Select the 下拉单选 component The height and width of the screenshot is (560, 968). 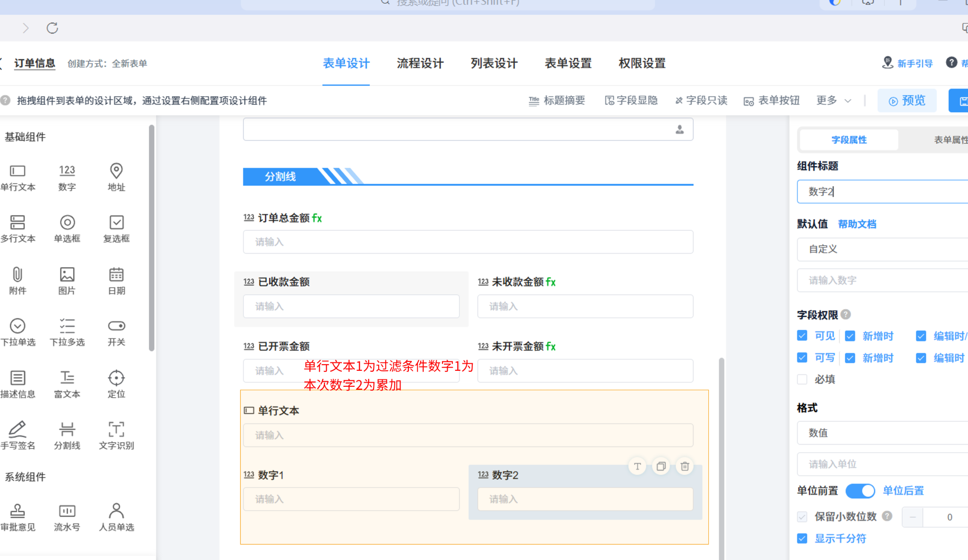(x=17, y=333)
